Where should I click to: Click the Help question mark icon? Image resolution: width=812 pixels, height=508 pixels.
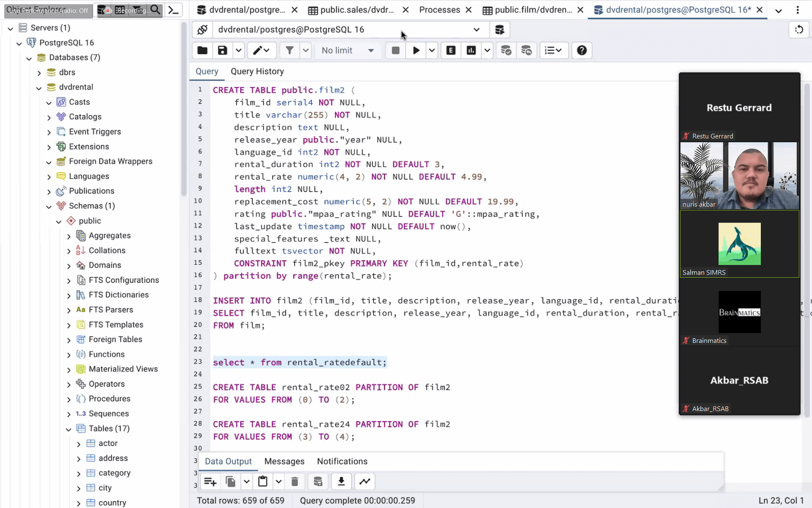[x=582, y=50]
